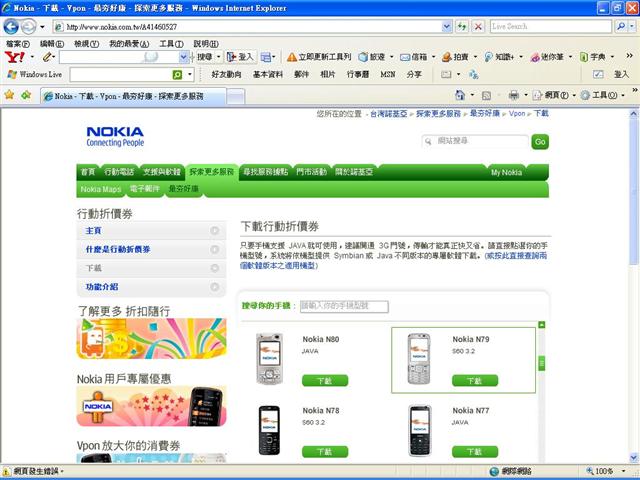640x480 pixels.
Task: Open My Nokia navigation item
Action: tap(506, 172)
